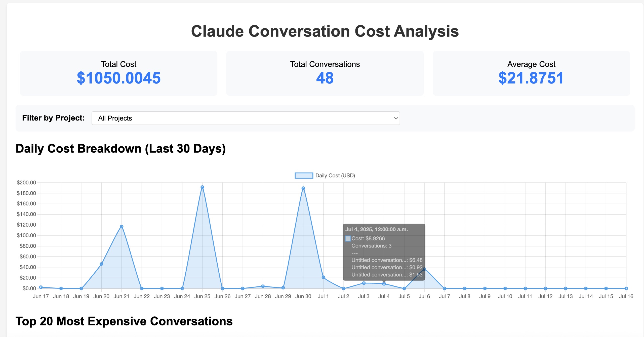Image resolution: width=644 pixels, height=337 pixels.
Task: Click the Daily Cost Breakdown heading
Action: [x=121, y=149]
